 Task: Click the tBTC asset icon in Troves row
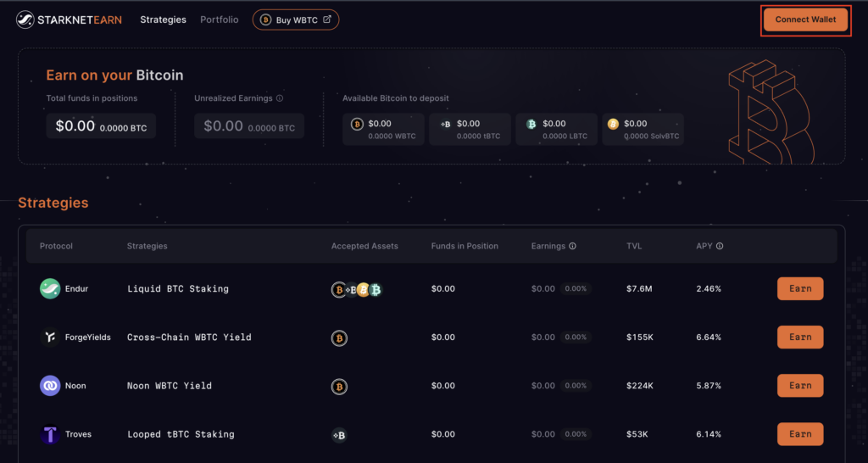pos(339,435)
